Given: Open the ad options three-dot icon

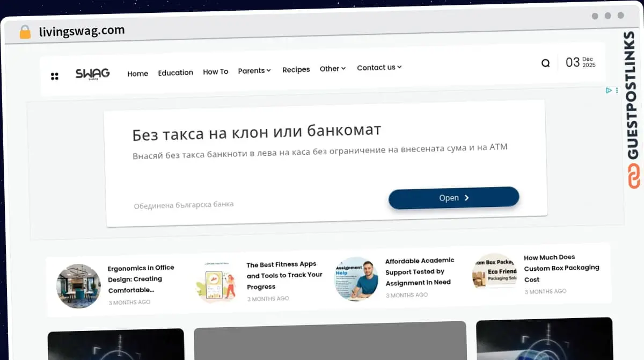Looking at the screenshot, I should [617, 90].
